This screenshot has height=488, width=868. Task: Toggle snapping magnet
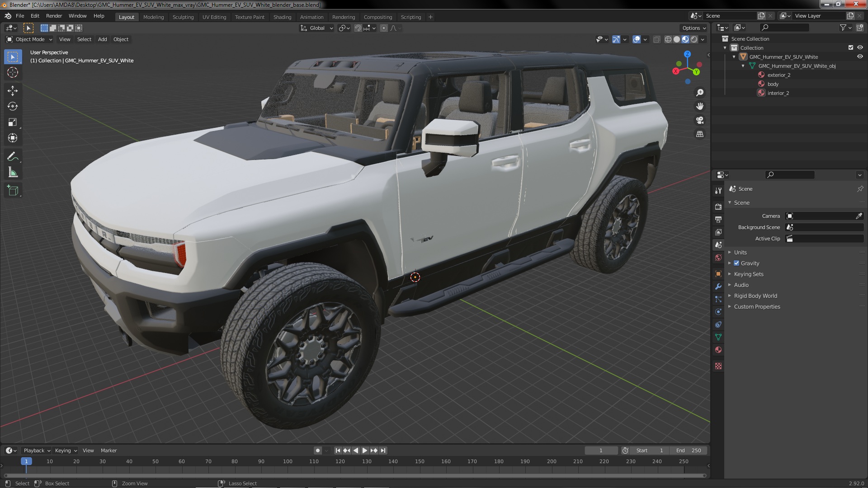358,28
